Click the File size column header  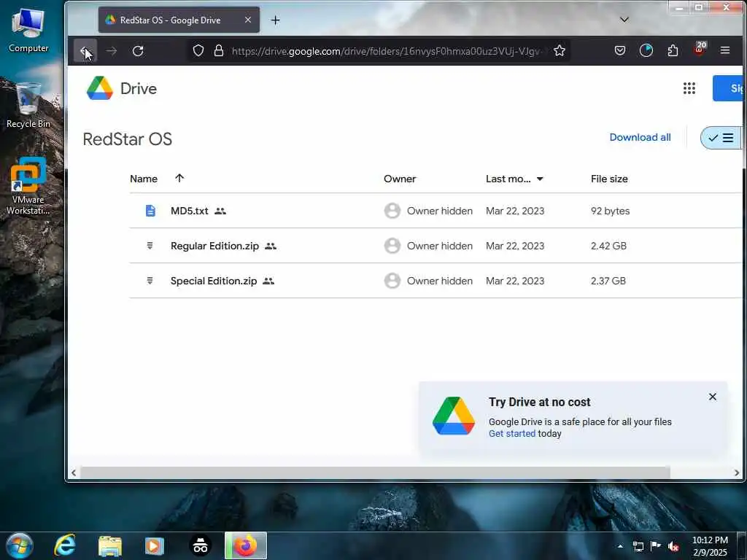point(609,179)
